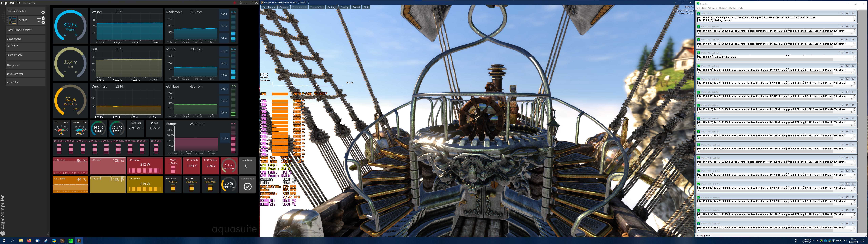The width and height of the screenshot is (868, 244).
Task: Click the Worker #1 window icon
Action: click(699, 26)
